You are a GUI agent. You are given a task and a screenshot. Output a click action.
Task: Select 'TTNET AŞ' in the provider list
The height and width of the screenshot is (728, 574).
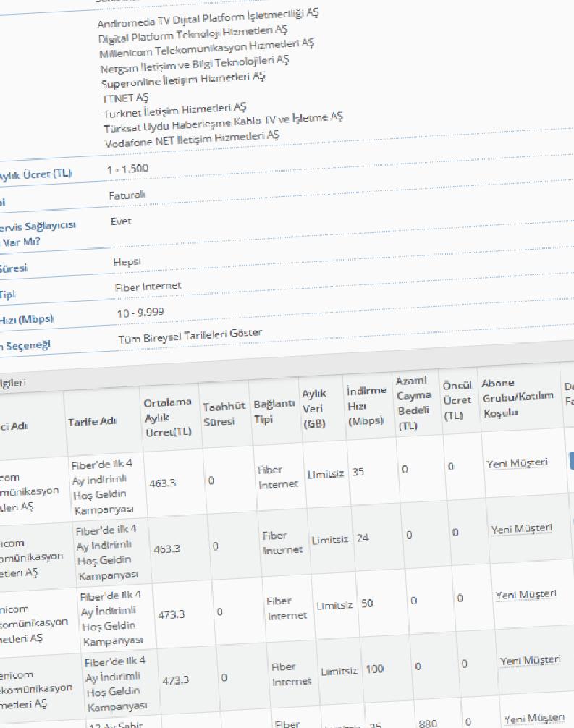coord(125,98)
